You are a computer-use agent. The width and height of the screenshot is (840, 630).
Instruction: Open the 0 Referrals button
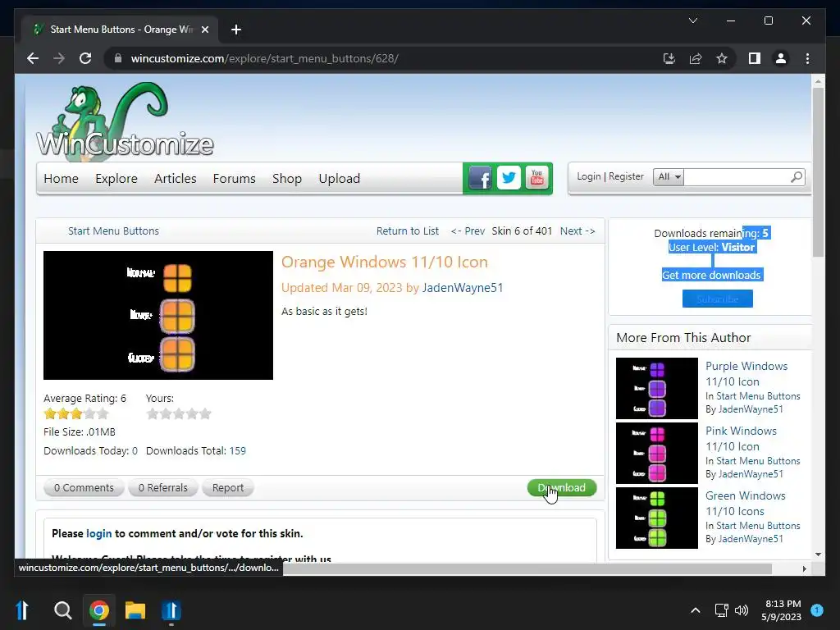pyautogui.click(x=163, y=487)
